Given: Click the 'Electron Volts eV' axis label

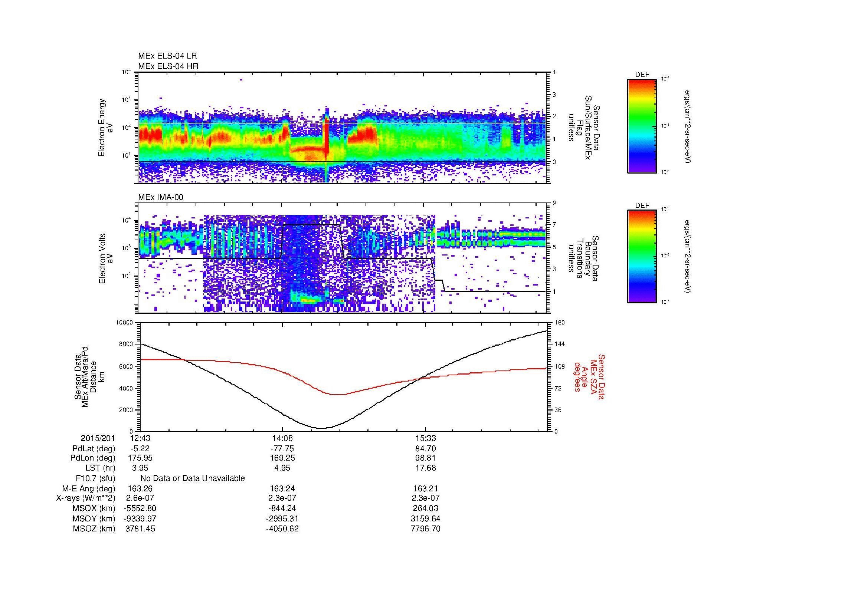Looking at the screenshot, I should (x=106, y=259).
